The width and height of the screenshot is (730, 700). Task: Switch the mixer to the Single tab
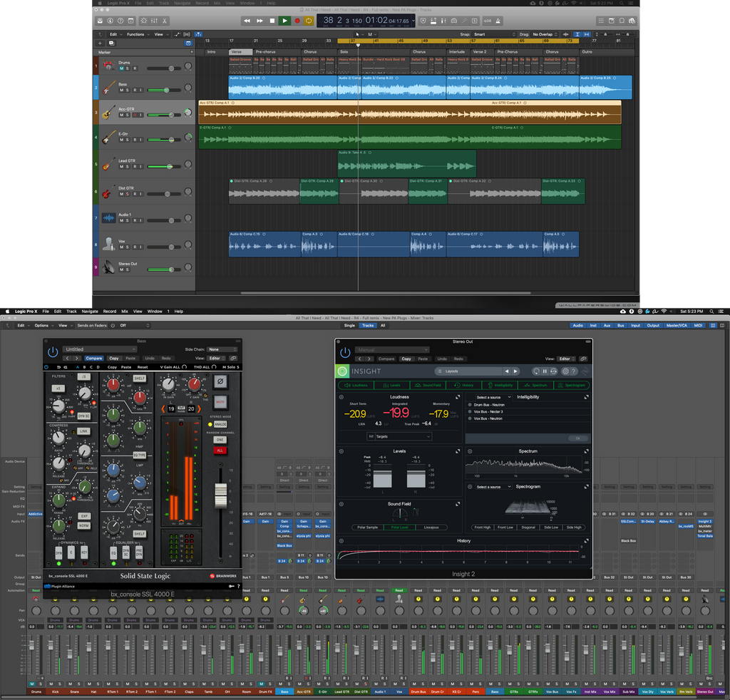pyautogui.click(x=349, y=326)
